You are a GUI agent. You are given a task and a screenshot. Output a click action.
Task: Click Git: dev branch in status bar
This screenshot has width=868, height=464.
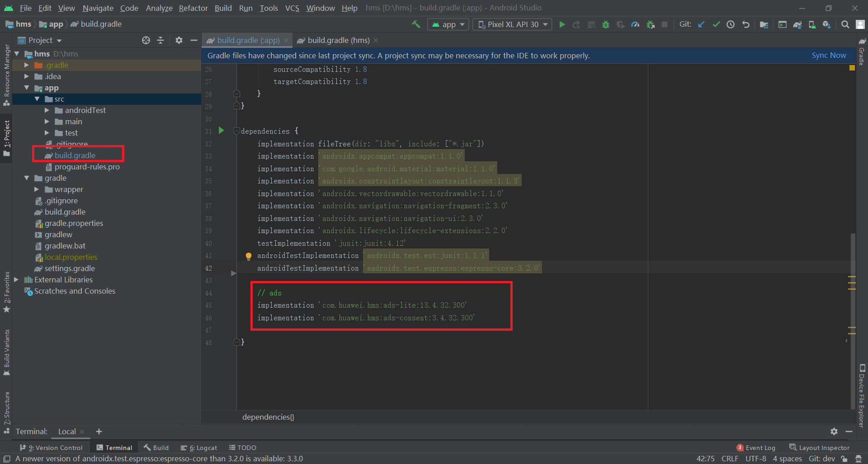tap(821, 459)
